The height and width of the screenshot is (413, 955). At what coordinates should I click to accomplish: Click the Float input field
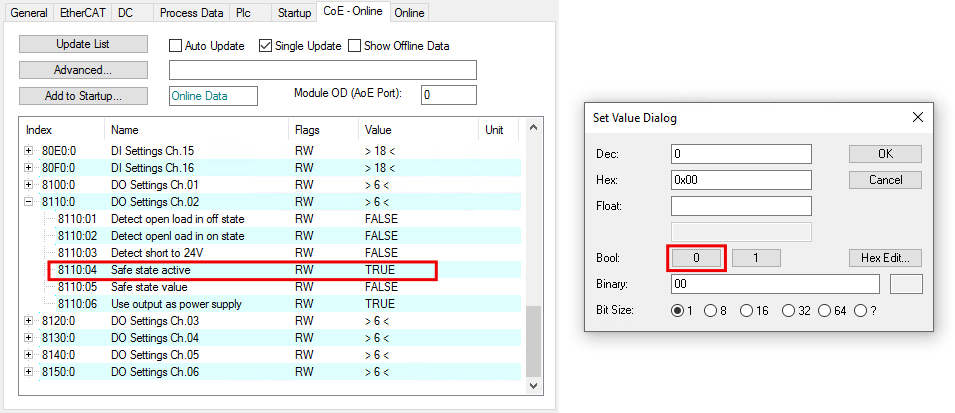741,206
